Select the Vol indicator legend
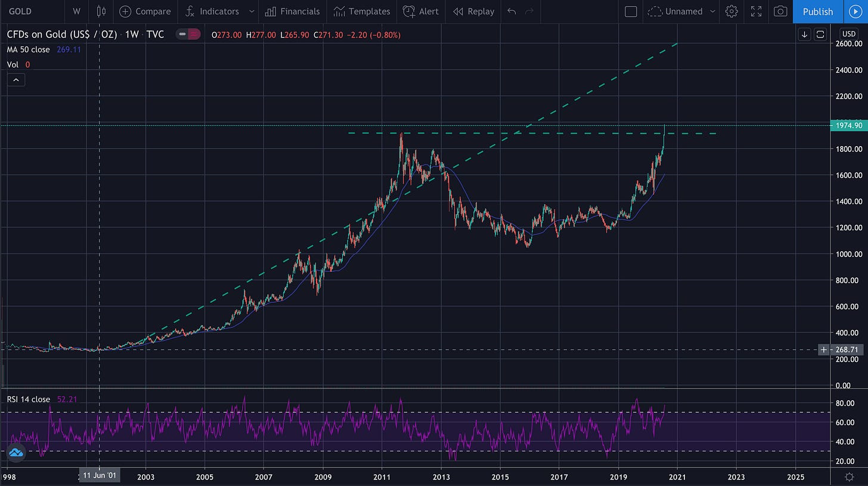The width and height of the screenshot is (868, 486). 13,64
